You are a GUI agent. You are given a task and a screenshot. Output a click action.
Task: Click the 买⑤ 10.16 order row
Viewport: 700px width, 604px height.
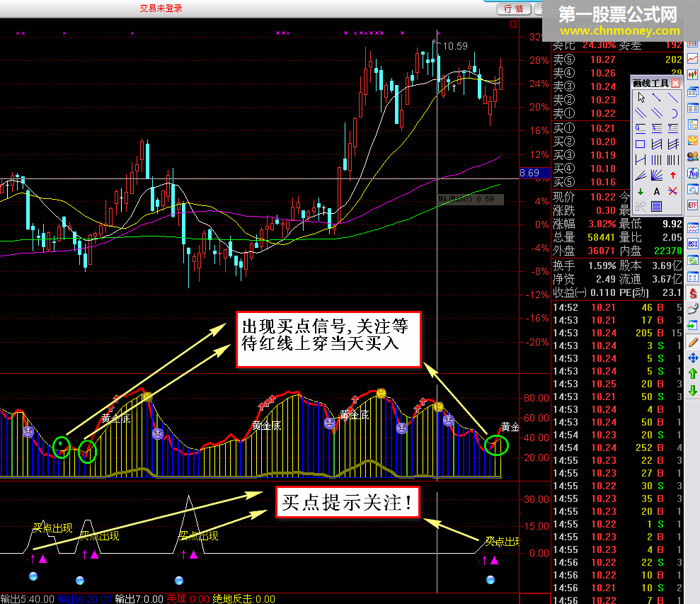[x=592, y=182]
